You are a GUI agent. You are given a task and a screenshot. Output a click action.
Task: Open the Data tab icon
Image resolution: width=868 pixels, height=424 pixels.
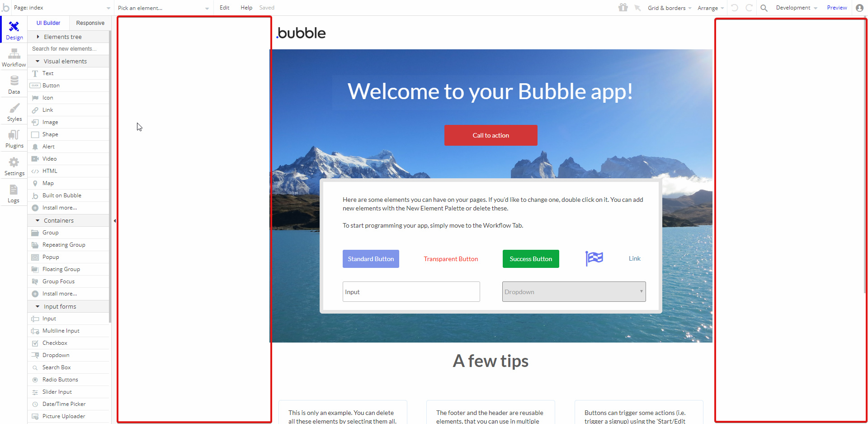[x=14, y=81]
